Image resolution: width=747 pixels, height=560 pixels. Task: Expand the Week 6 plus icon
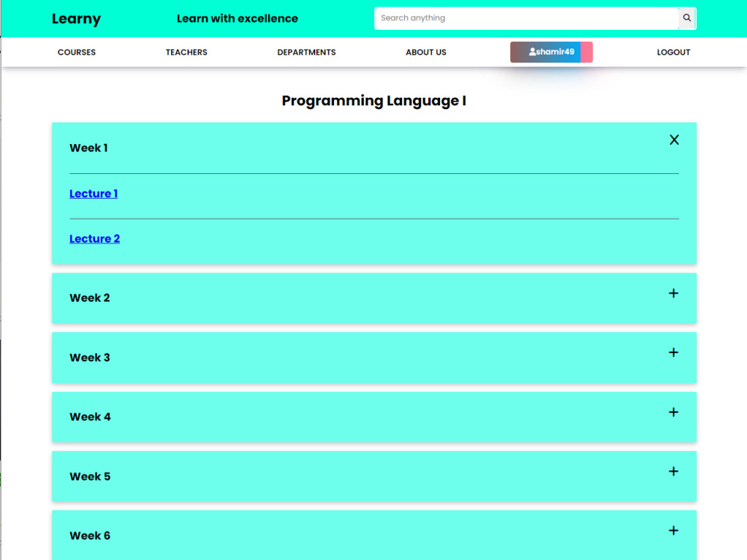[673, 530]
